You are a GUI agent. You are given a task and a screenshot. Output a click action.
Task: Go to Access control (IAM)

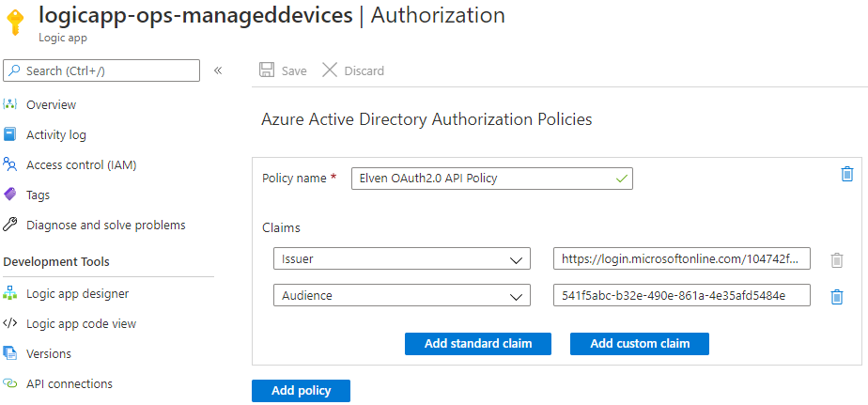(x=82, y=164)
